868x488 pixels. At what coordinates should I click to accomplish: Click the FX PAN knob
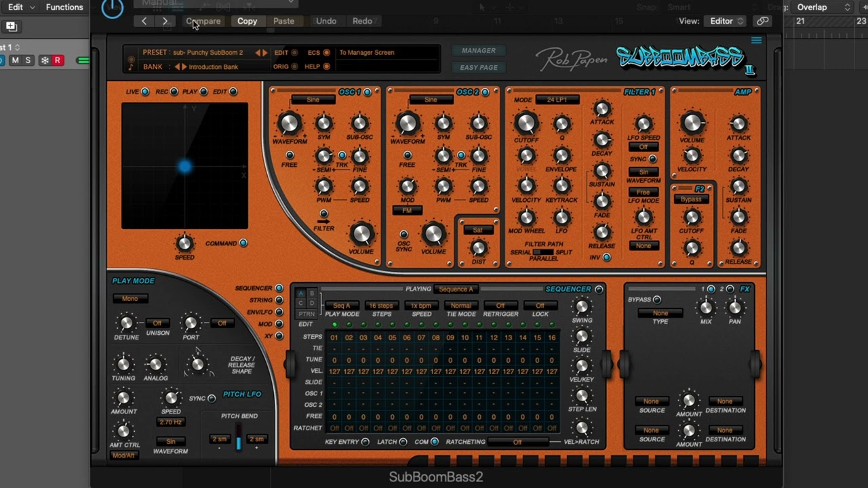point(734,308)
